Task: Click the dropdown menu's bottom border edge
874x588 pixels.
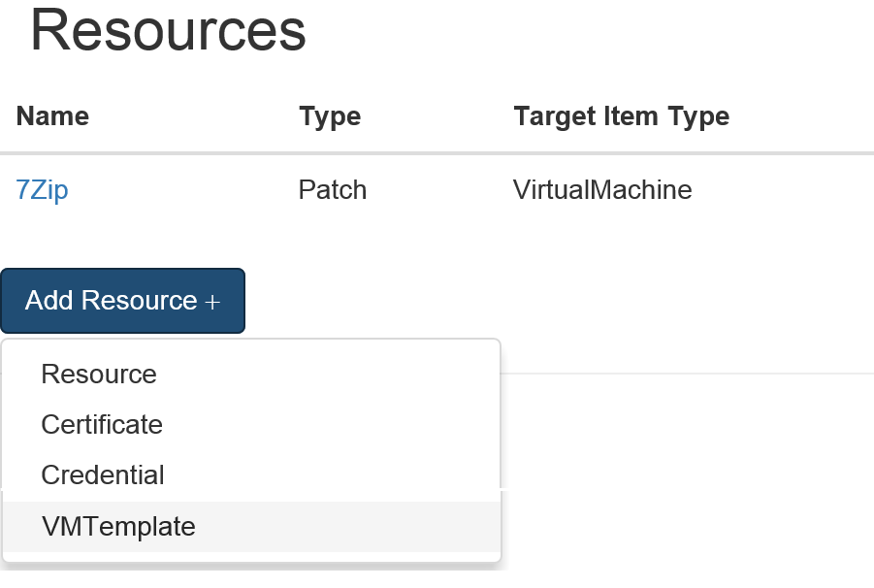Action: point(250,562)
